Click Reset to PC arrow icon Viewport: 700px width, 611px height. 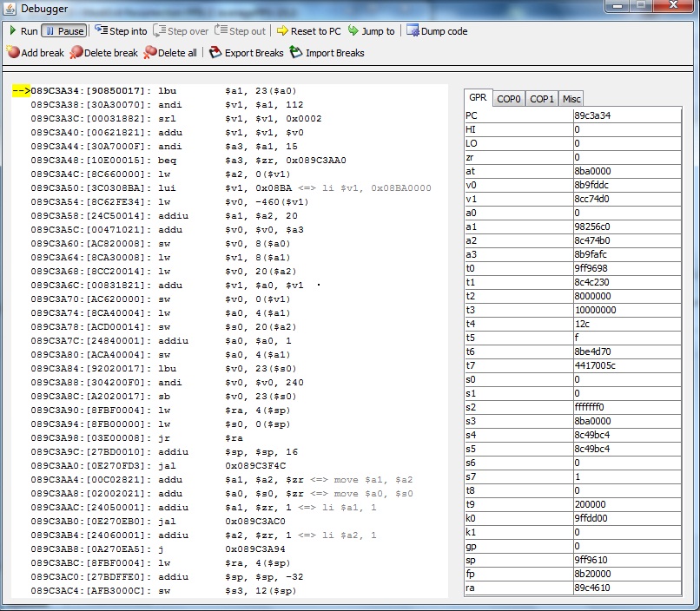pos(282,31)
